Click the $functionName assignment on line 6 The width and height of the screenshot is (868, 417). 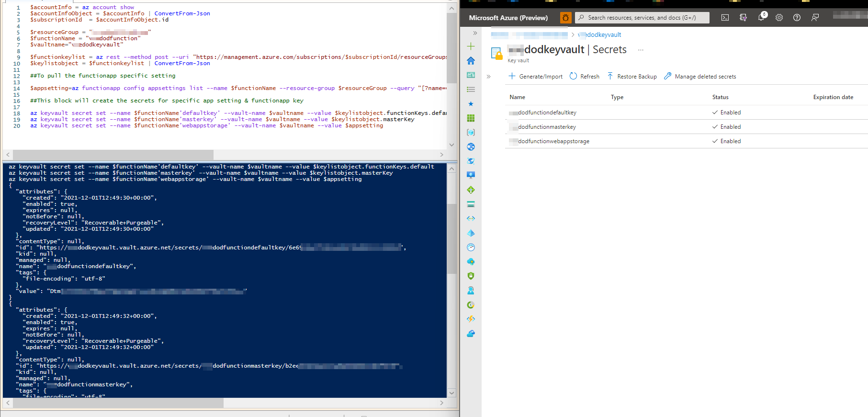pos(86,38)
